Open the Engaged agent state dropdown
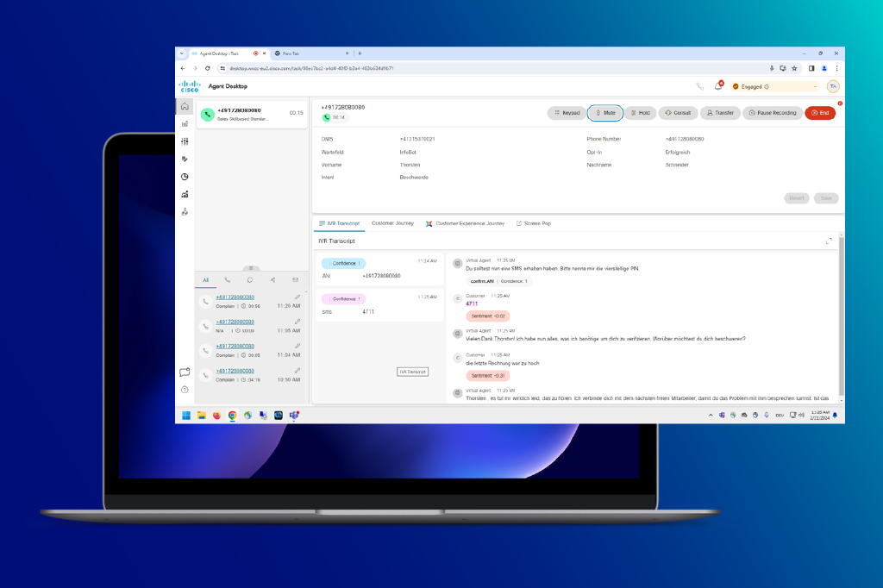 (x=775, y=86)
